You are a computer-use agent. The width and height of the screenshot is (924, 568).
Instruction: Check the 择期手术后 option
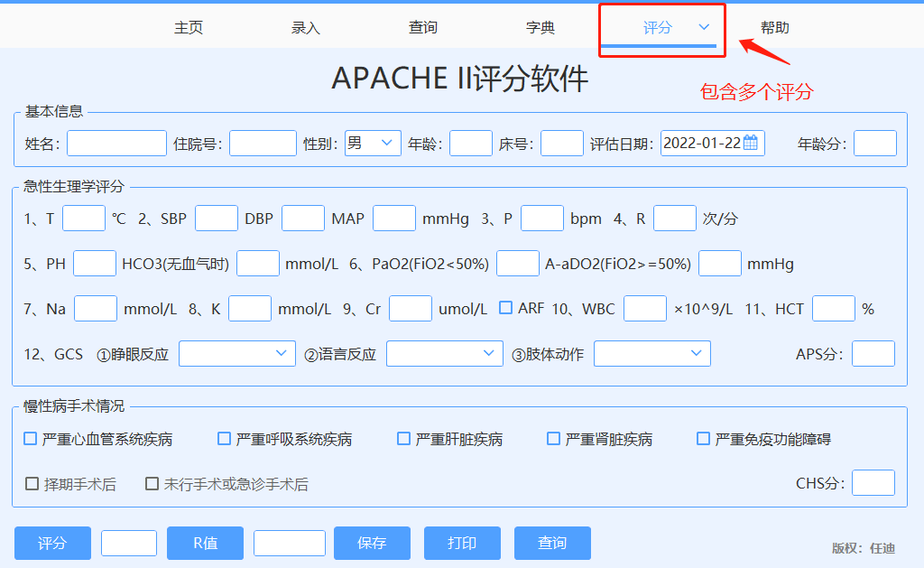(x=31, y=483)
